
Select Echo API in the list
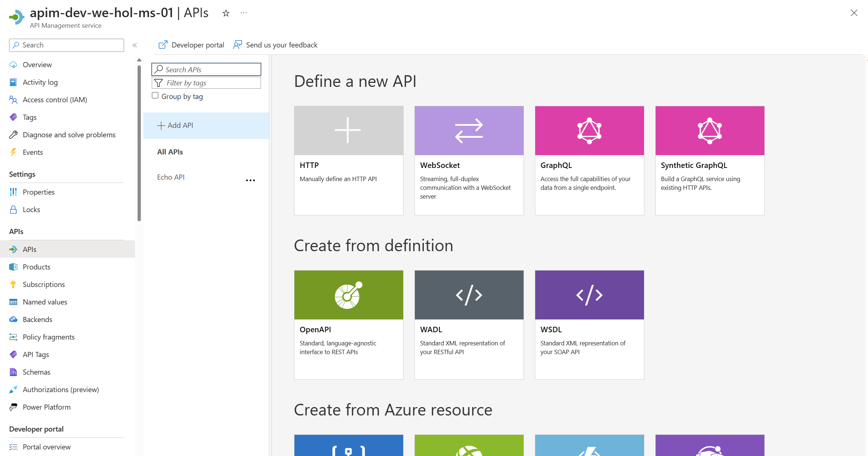[171, 177]
